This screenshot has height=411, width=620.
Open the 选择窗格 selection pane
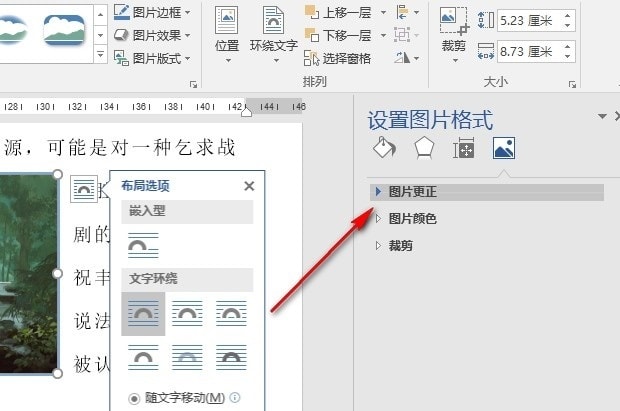[338, 59]
